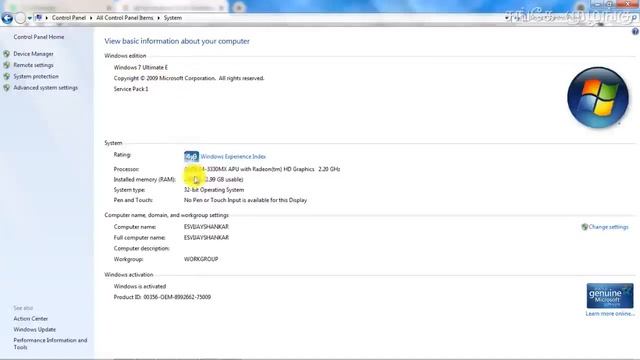Open Action Center link
The image size is (640, 360).
[x=31, y=319]
